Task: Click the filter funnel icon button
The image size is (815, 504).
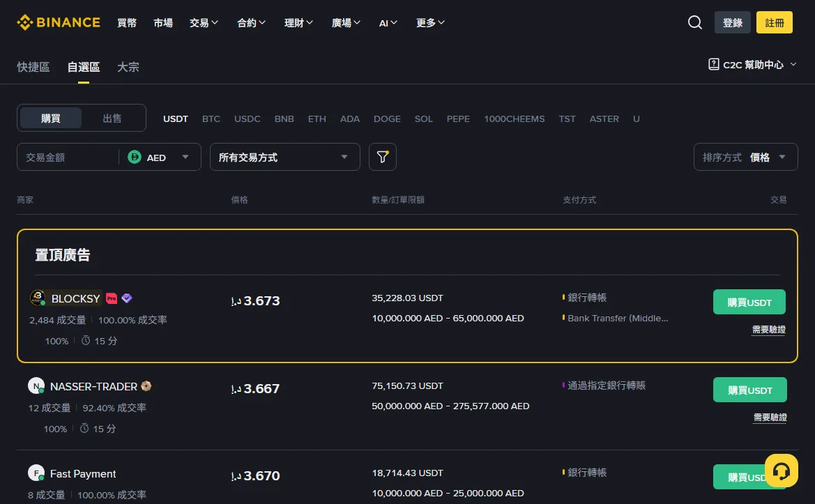Action: pyautogui.click(x=383, y=157)
